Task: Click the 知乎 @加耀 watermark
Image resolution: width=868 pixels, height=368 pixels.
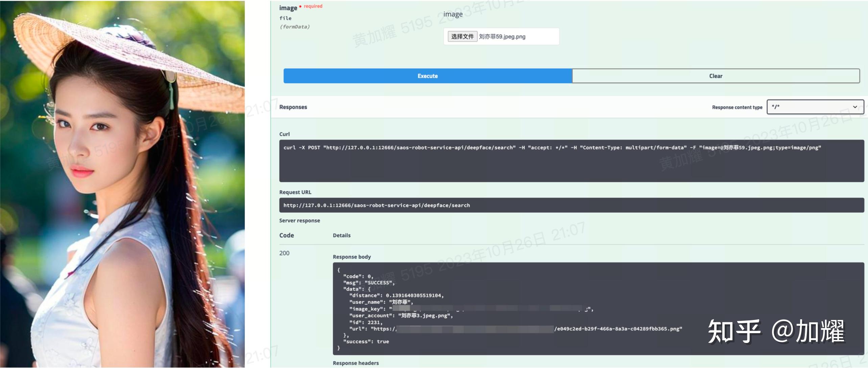Action: coord(776,331)
